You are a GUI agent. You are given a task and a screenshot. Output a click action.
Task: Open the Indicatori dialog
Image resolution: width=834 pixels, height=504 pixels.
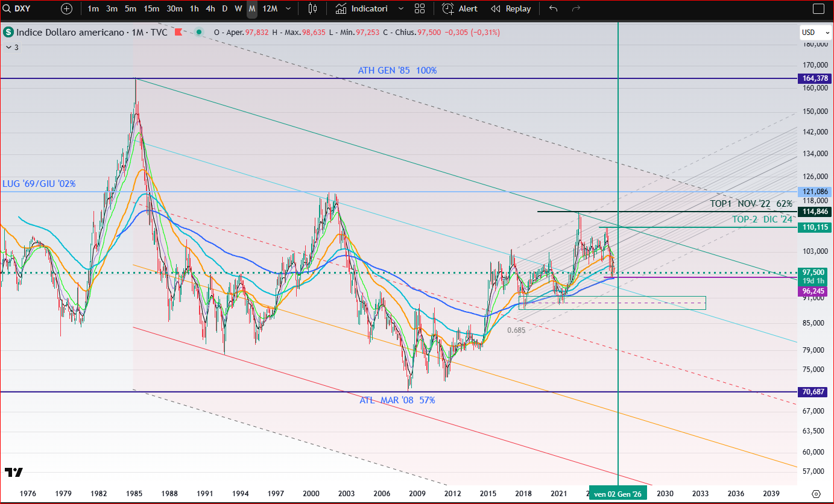tap(362, 8)
